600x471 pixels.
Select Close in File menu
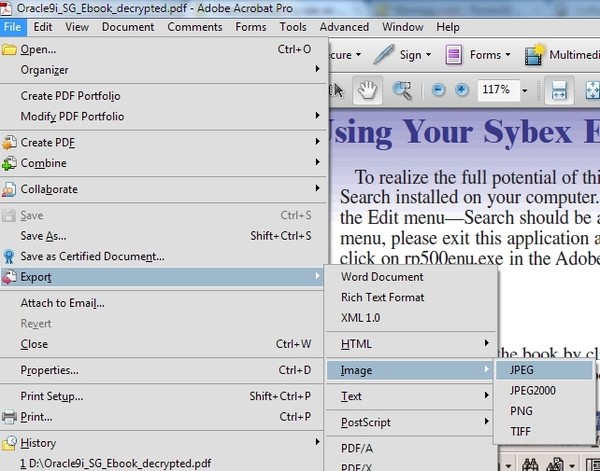(163, 344)
